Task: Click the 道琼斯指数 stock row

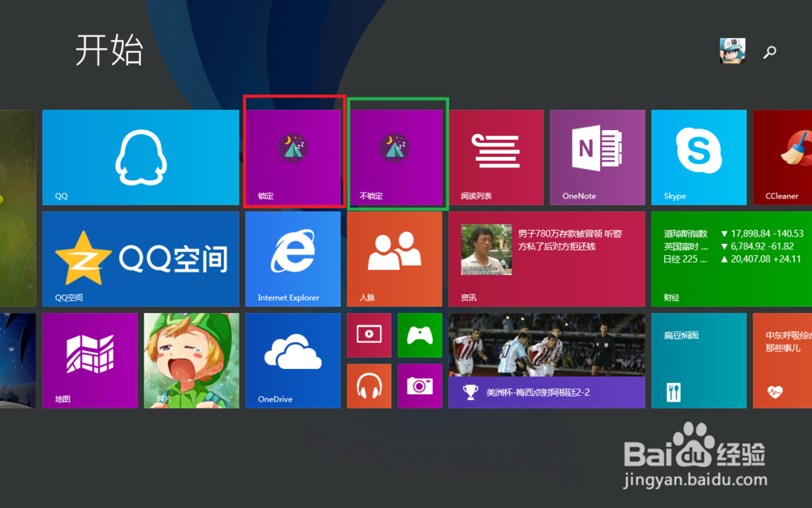Action: coord(734,234)
